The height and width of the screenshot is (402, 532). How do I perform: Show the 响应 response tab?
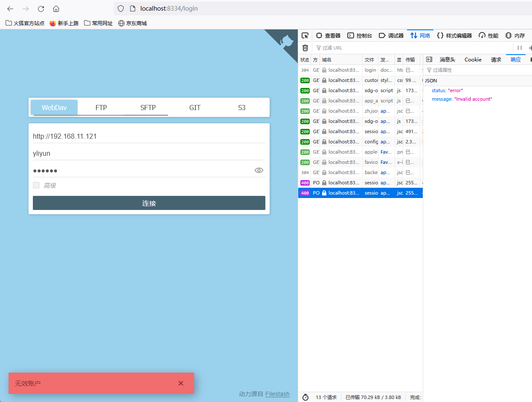(x=516, y=59)
